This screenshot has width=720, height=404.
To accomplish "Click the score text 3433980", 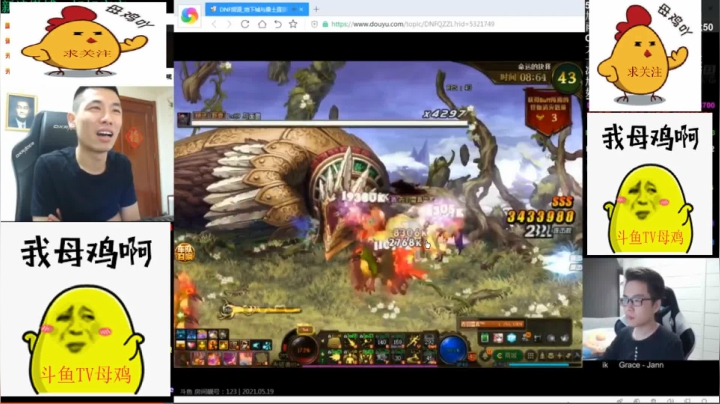I will [x=540, y=217].
